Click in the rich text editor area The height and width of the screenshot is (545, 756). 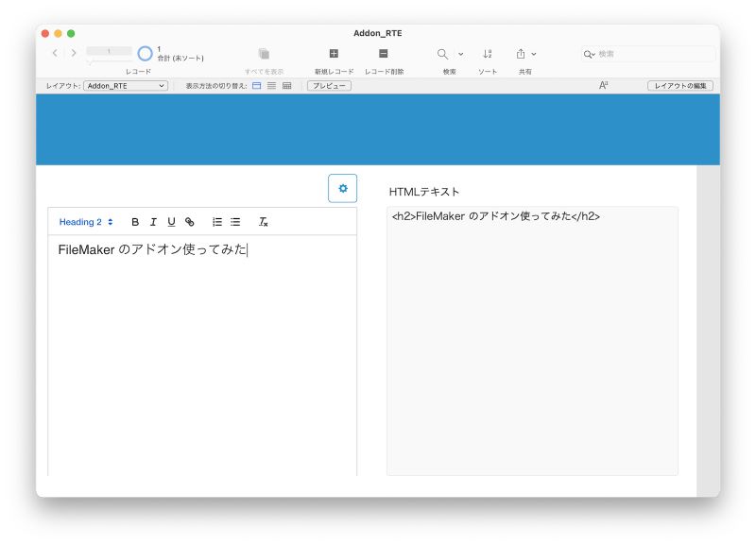[202, 356]
